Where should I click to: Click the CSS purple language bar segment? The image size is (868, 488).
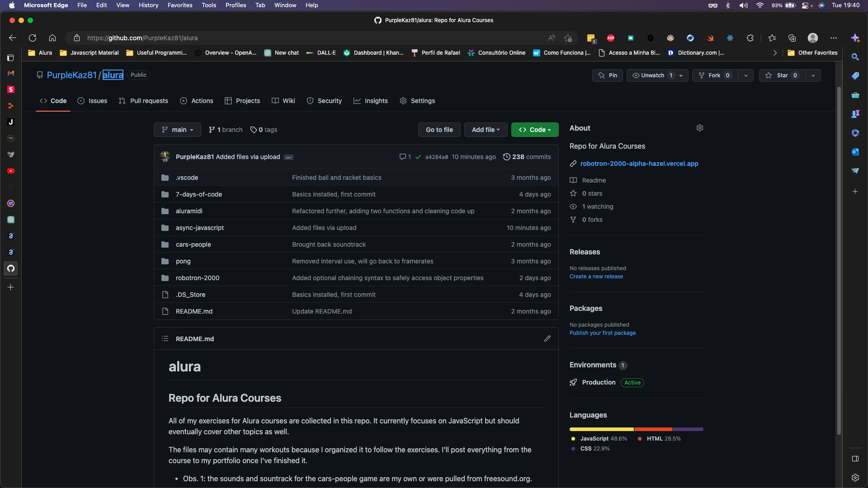tap(688, 429)
